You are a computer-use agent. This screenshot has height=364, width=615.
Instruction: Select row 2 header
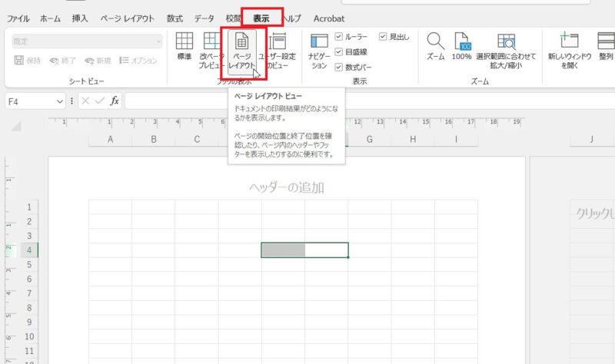29,221
